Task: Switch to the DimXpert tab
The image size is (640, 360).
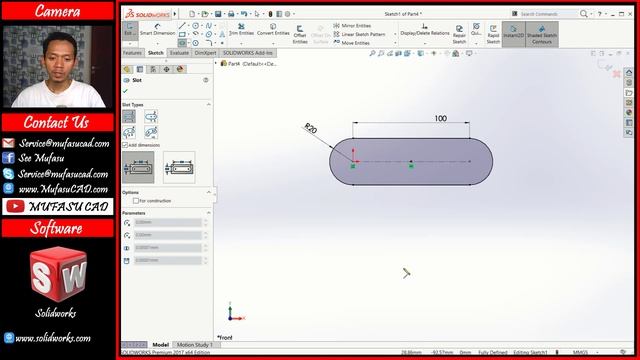Action: (205, 53)
